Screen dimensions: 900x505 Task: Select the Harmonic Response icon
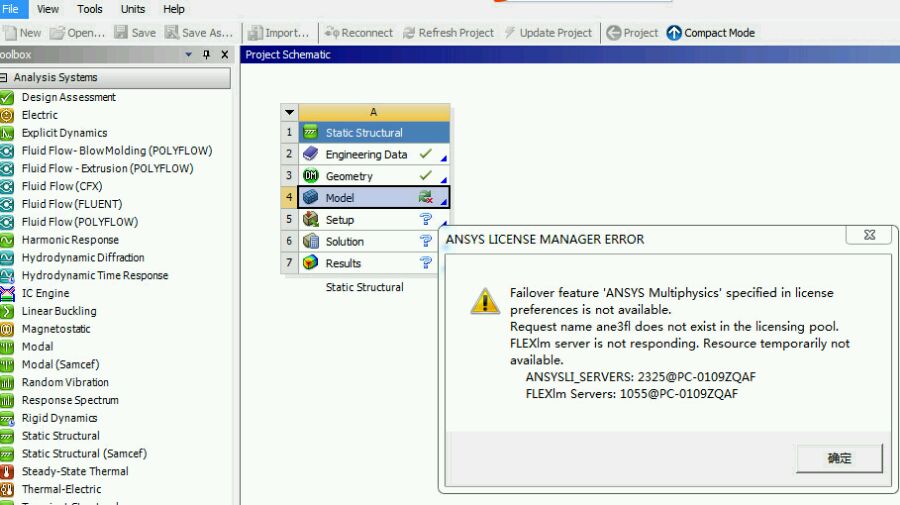click(x=7, y=240)
